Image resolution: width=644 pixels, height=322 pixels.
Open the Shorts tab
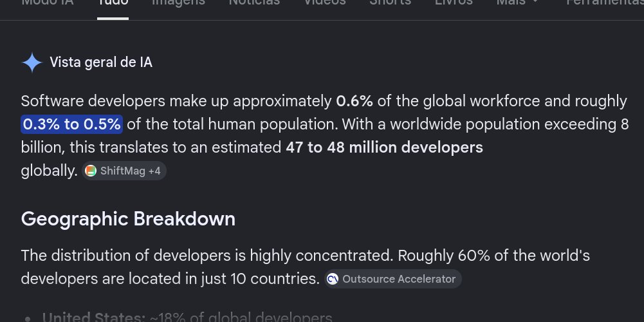click(390, 3)
